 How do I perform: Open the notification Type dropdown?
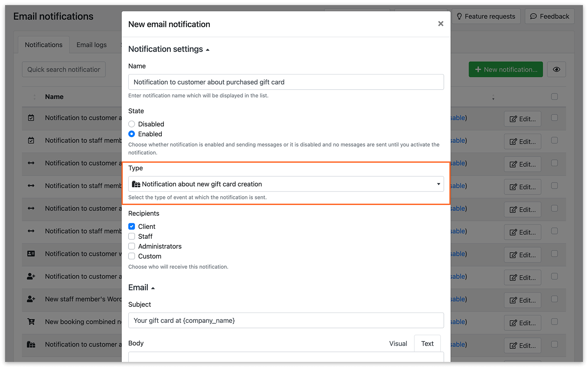pos(286,184)
